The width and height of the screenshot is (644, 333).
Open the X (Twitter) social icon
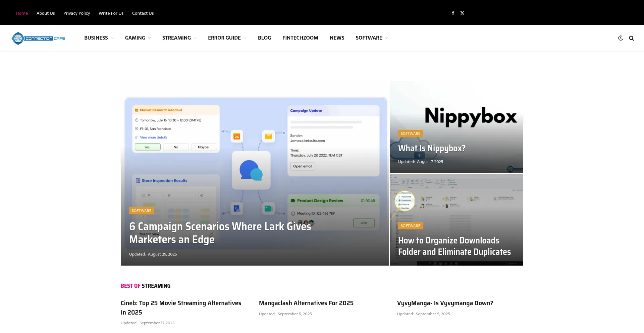(462, 13)
